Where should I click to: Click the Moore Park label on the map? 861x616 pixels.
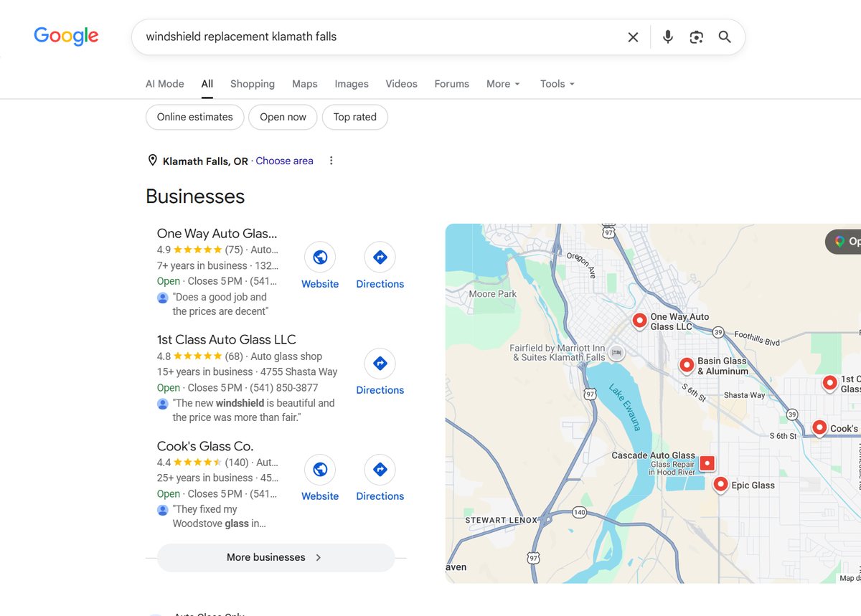(x=493, y=294)
